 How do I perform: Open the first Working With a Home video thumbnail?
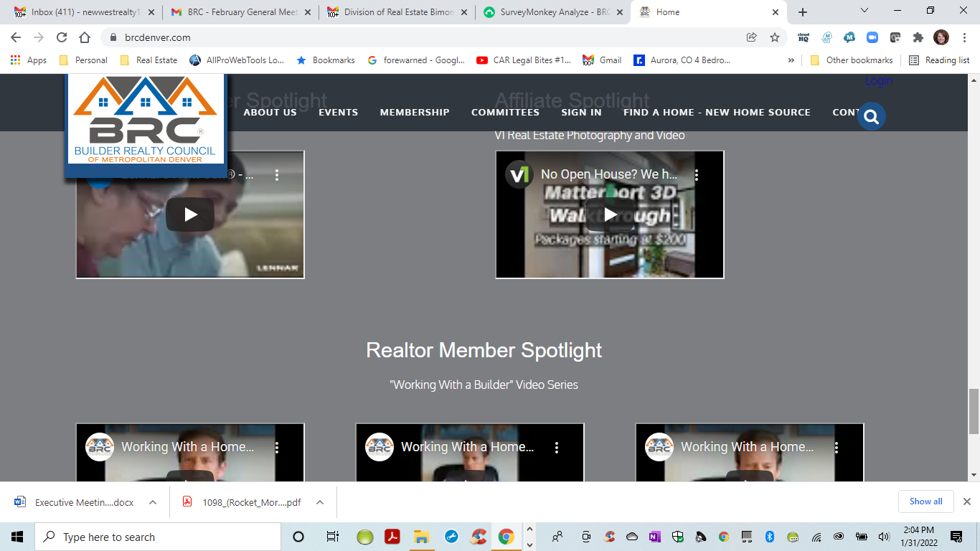190,453
